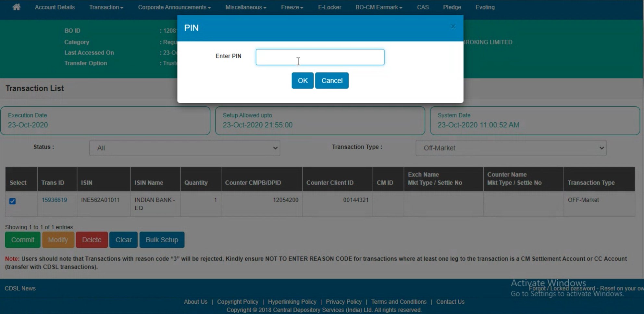Open the Miscellaneous menu
Screen dimensions: 644x314
[246, 7]
